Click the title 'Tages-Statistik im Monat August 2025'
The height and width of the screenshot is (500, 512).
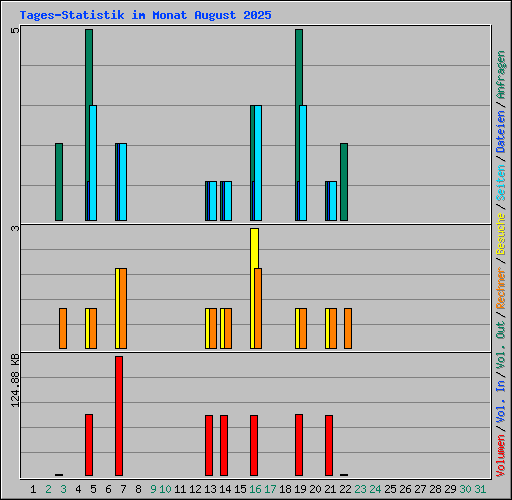(145, 15)
